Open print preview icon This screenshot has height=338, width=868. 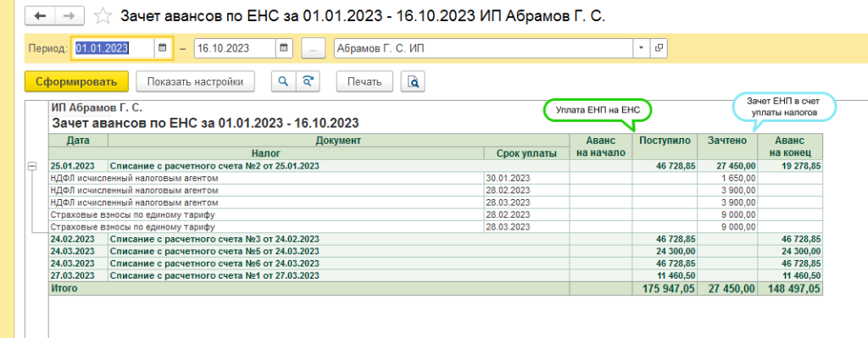point(413,82)
